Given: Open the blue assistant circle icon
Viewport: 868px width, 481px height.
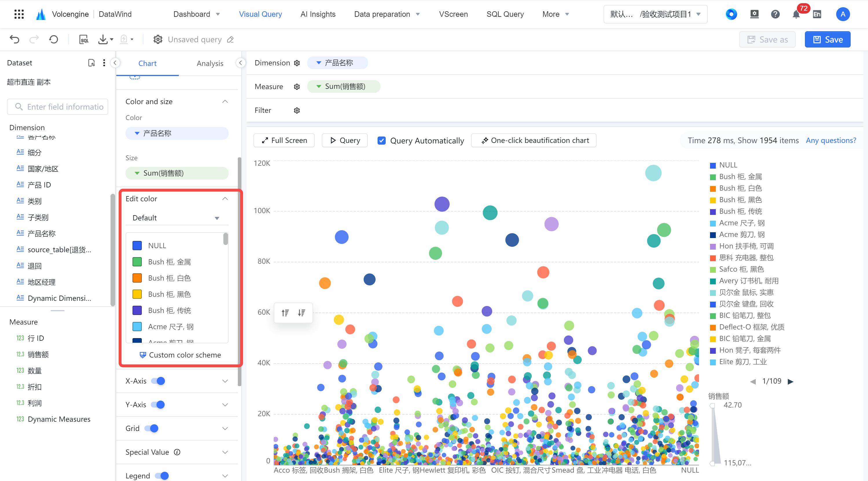Looking at the screenshot, I should pyautogui.click(x=731, y=14).
